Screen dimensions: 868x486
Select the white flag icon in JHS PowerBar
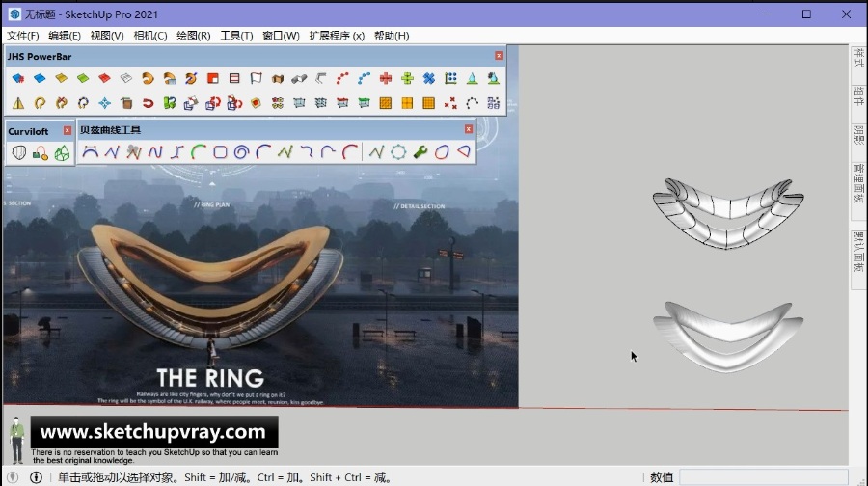tap(256, 79)
